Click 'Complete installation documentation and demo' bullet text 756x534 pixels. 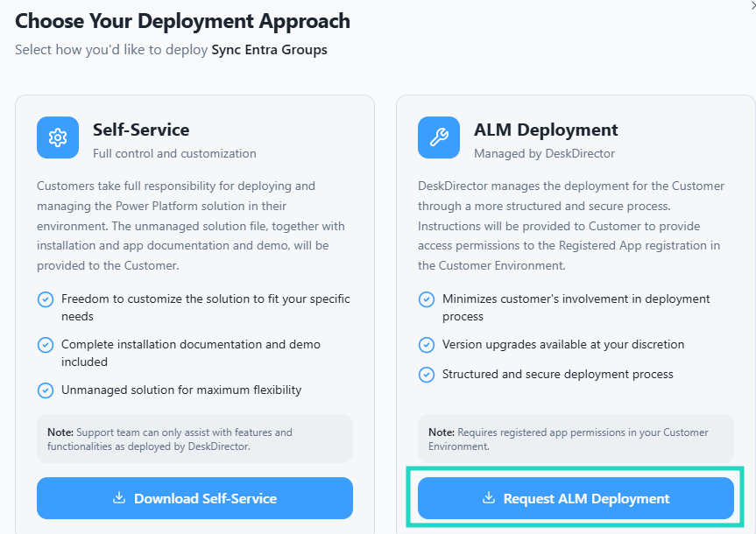point(190,353)
